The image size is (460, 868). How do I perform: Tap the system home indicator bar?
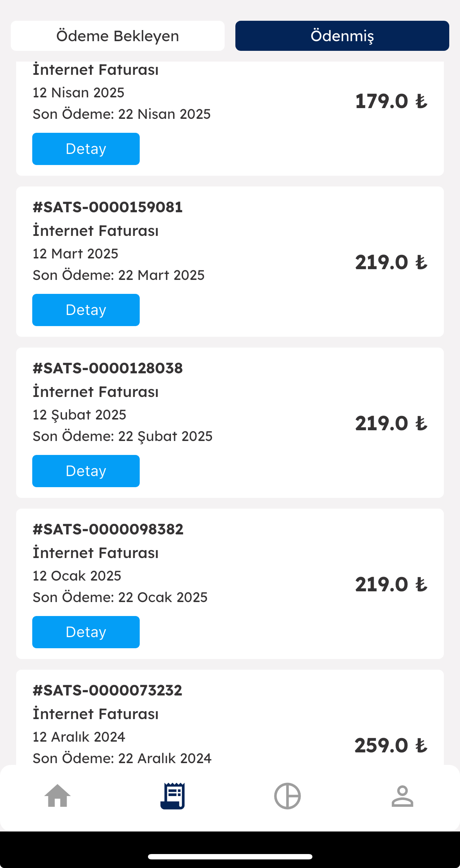[x=230, y=857]
